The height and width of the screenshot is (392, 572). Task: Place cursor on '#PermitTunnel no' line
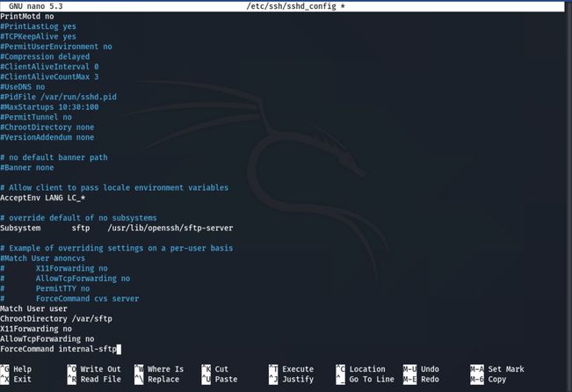[36, 117]
